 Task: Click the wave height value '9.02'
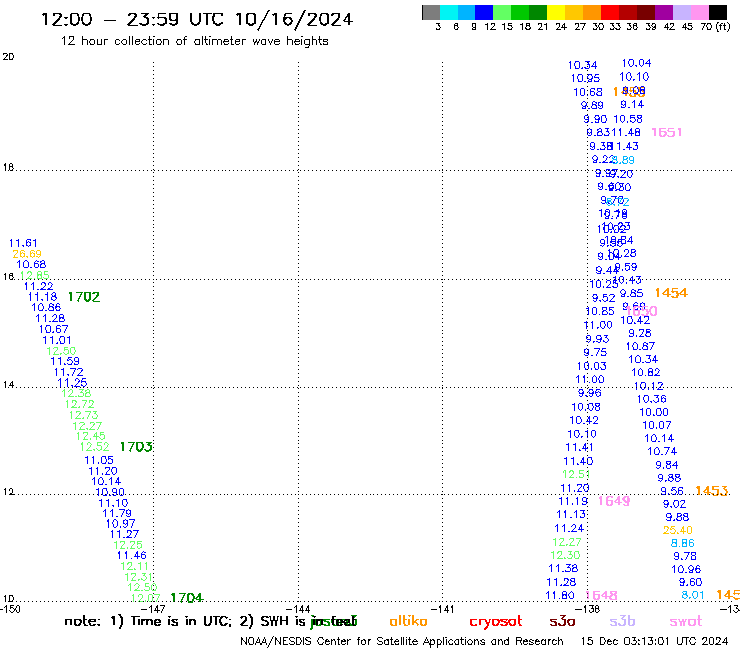pos(674,504)
